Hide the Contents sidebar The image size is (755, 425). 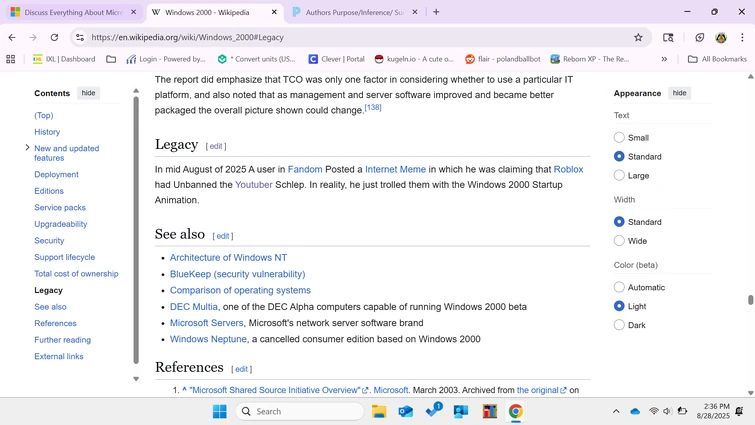click(88, 93)
